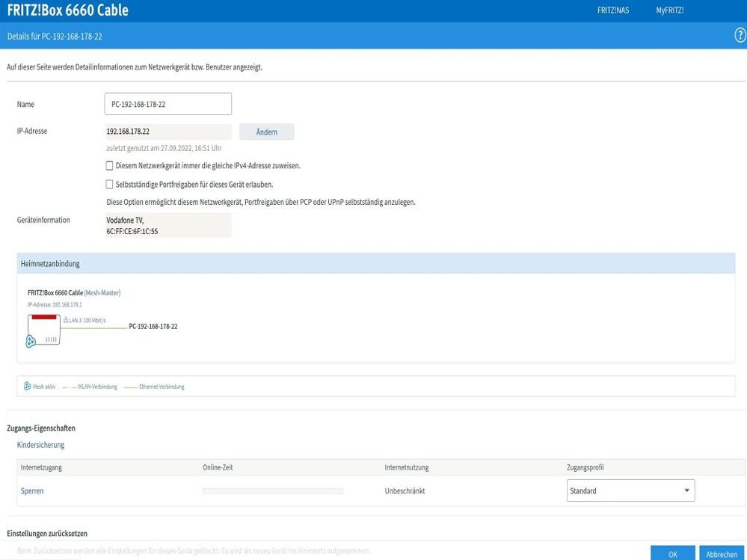Click the FRITZ!Box 6660 Cable title
This screenshot has height=560, width=747.
point(67,10)
